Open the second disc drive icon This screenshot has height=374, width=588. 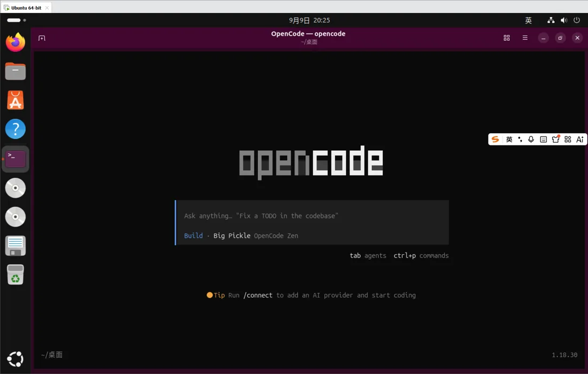16,217
